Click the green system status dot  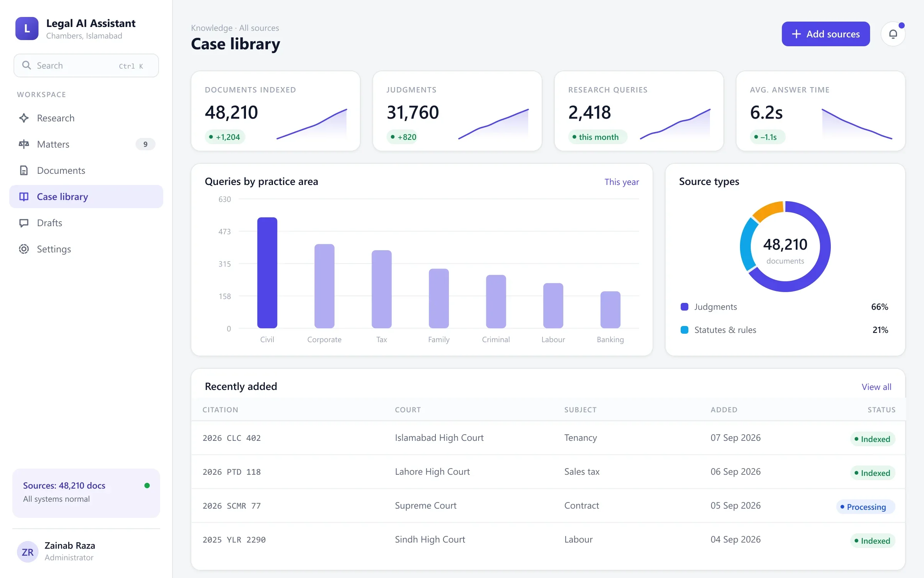pyautogui.click(x=147, y=486)
